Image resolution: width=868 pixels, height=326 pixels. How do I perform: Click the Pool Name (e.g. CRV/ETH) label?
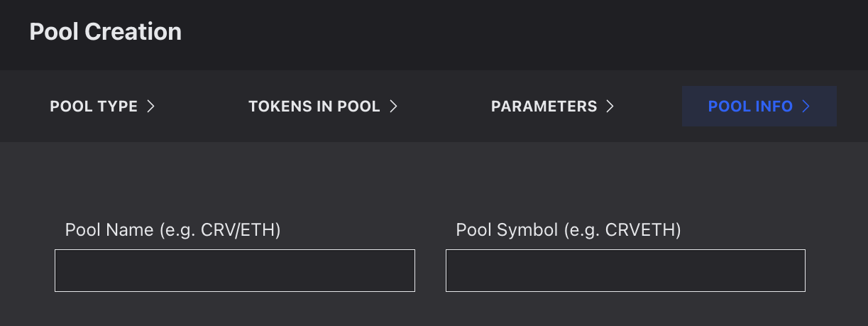click(x=172, y=230)
